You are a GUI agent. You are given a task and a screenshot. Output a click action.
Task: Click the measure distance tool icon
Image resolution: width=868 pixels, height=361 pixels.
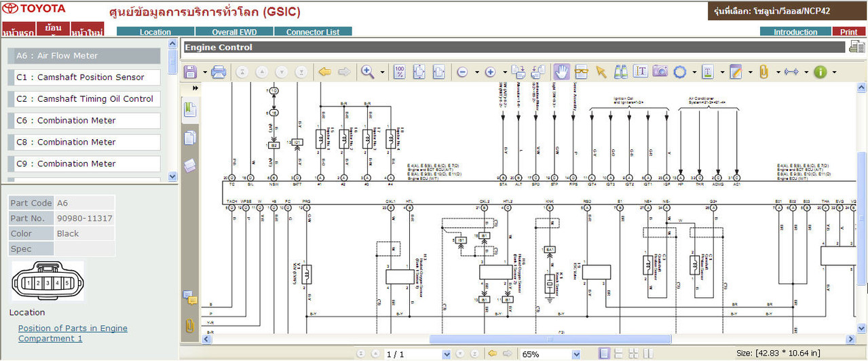(x=791, y=72)
